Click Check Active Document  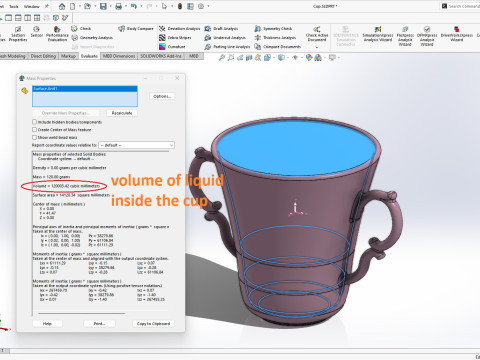click(x=317, y=34)
